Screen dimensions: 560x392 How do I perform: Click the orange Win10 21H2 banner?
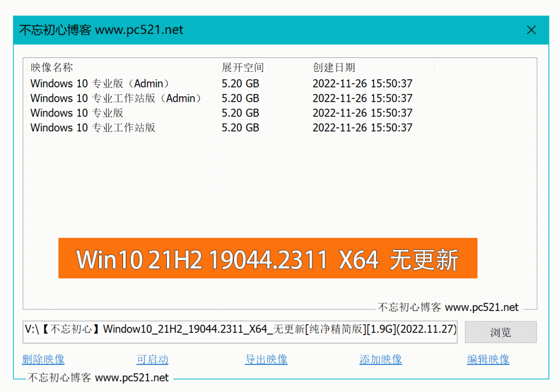click(x=267, y=259)
